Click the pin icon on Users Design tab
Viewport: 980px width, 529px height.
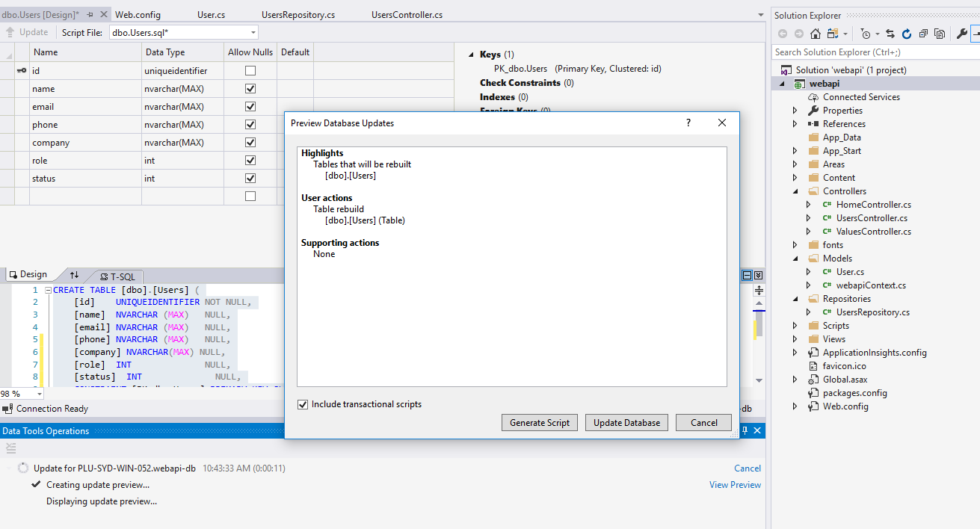click(90, 14)
